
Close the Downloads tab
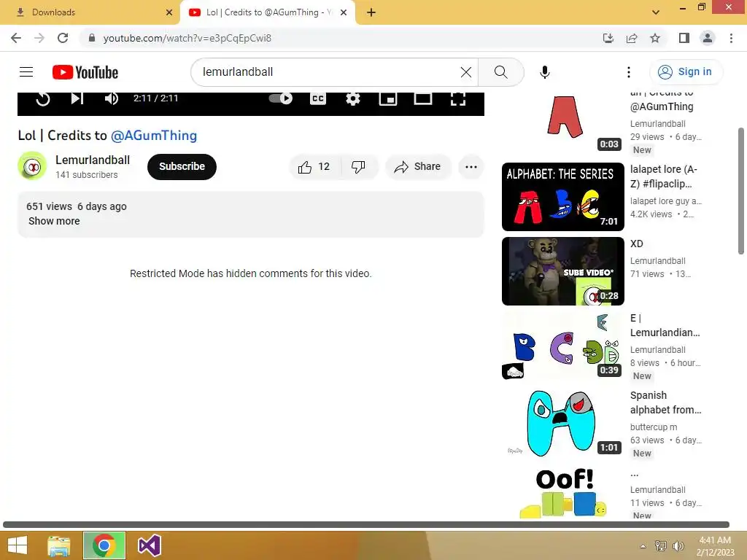pyautogui.click(x=169, y=12)
